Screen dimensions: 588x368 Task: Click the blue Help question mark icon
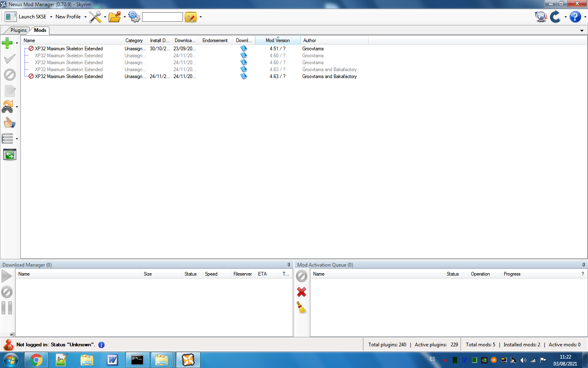(x=575, y=17)
